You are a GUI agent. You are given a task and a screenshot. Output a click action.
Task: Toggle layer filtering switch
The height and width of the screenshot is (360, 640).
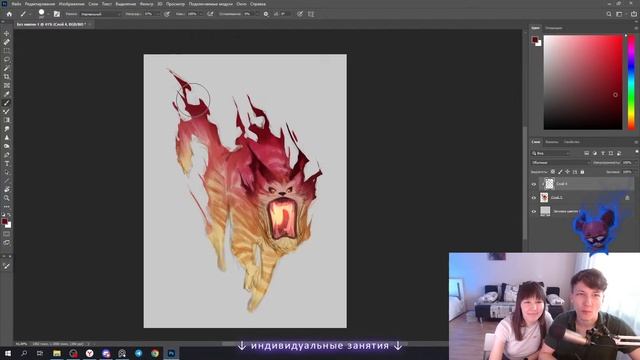[x=637, y=152]
